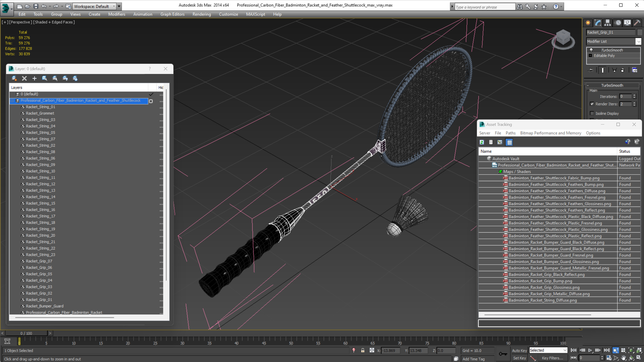This screenshot has height=362, width=644.
Task: Enable the Isoline Display checkbox
Action: (592, 113)
